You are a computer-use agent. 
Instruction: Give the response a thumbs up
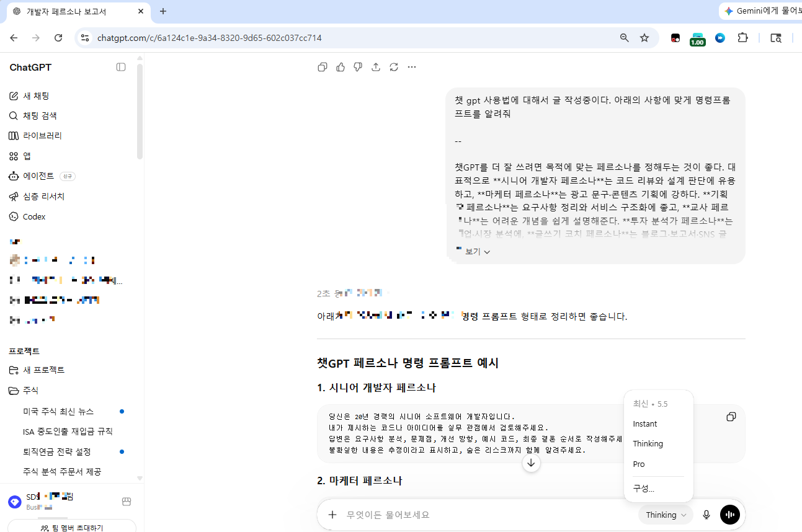tap(340, 67)
